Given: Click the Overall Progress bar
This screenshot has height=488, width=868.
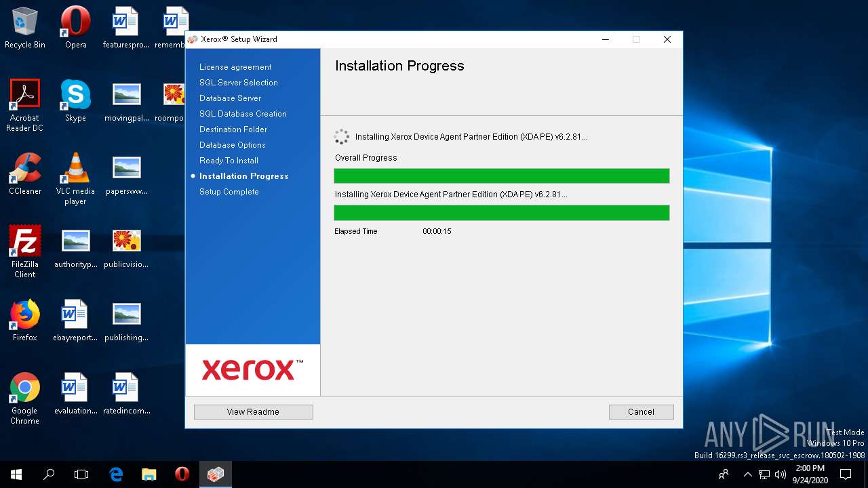Looking at the screenshot, I should click(x=502, y=176).
